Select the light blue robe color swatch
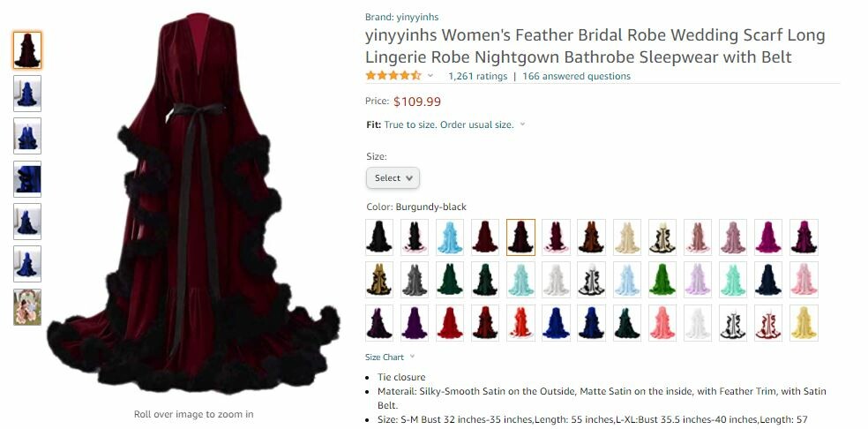 (x=450, y=237)
